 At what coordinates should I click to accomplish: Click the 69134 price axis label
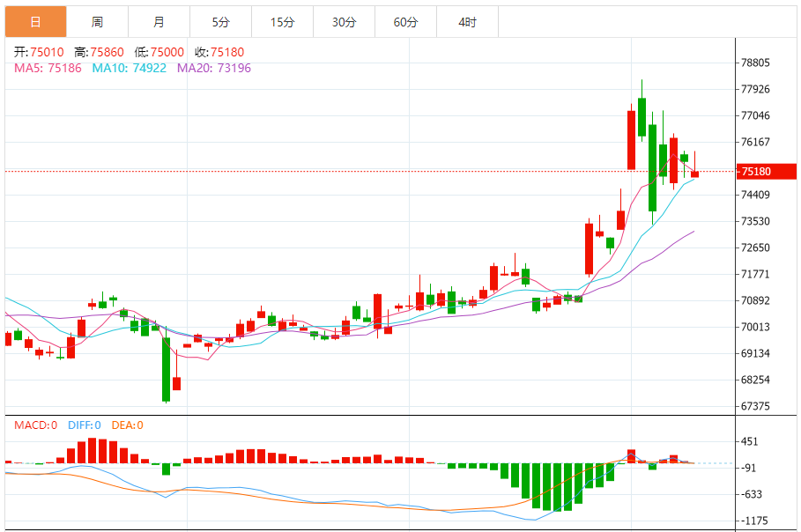[755, 353]
